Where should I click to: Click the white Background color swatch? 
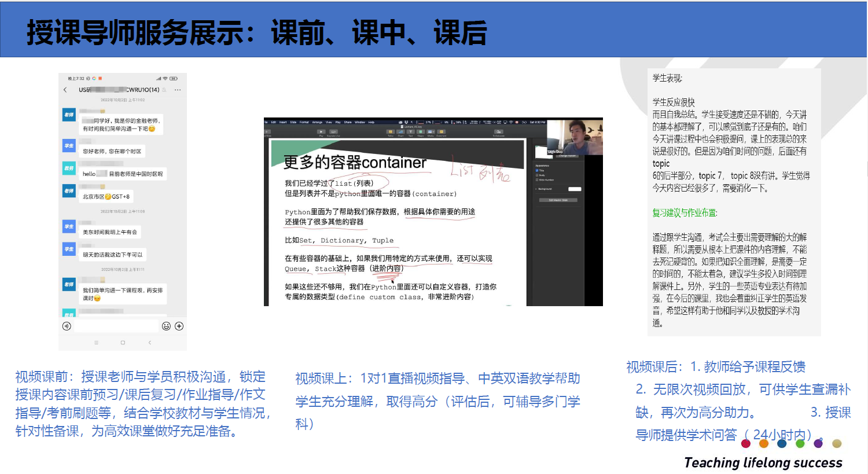tap(574, 189)
